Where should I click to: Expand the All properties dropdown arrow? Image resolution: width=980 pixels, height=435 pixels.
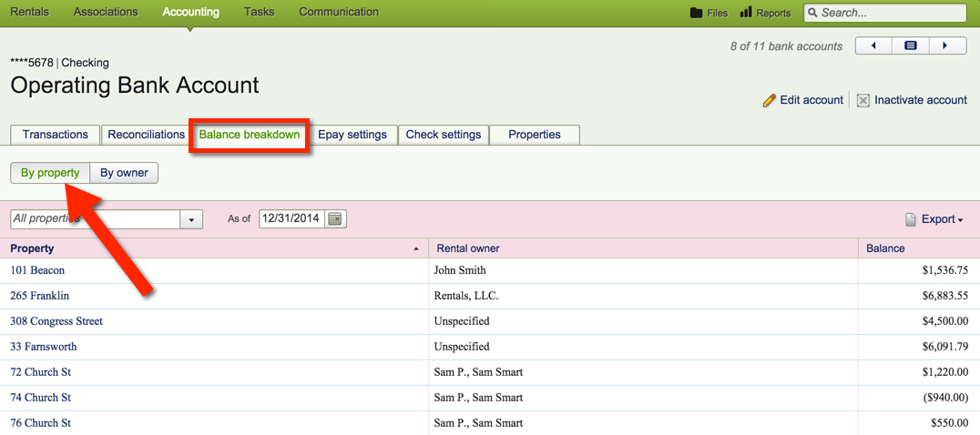(191, 219)
